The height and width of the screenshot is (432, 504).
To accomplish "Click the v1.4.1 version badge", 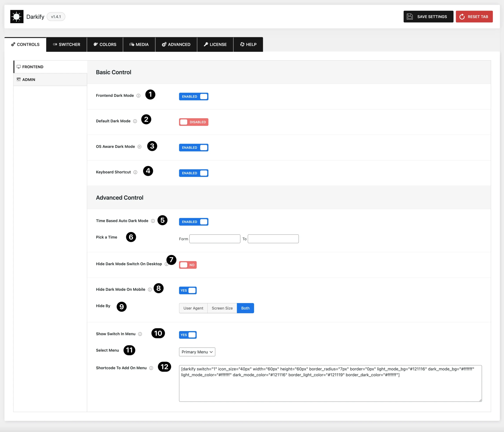I will click(56, 17).
